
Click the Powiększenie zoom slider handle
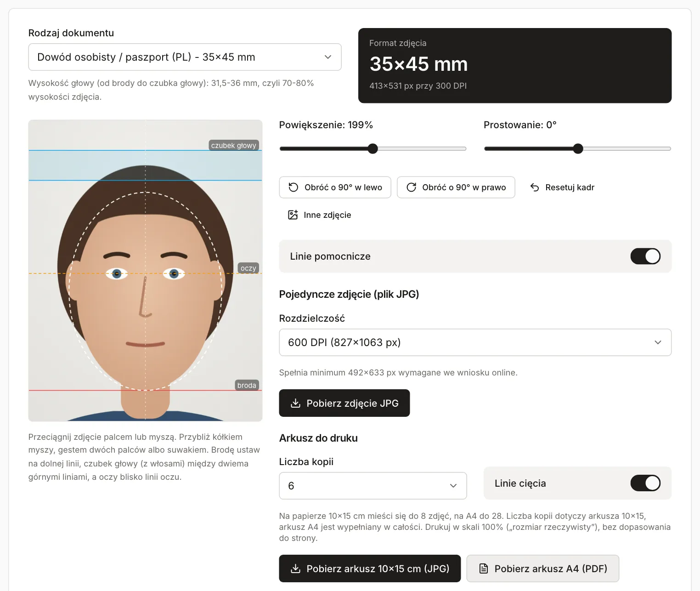click(x=373, y=148)
